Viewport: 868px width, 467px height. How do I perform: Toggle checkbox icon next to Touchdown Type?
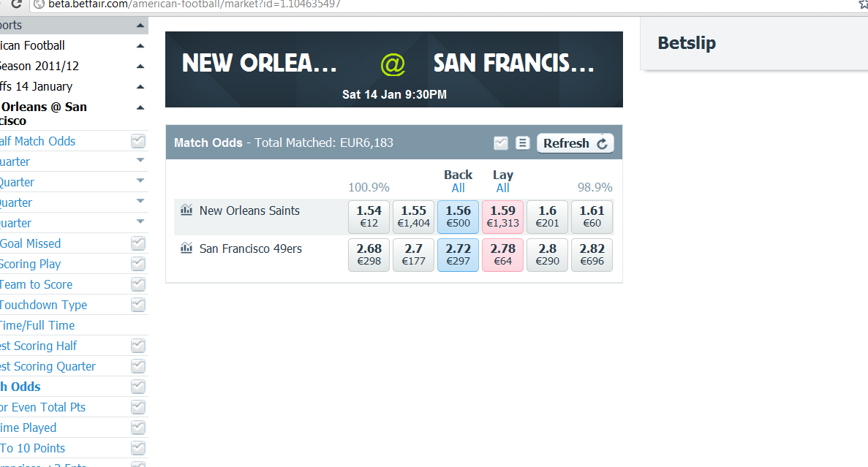click(x=138, y=305)
